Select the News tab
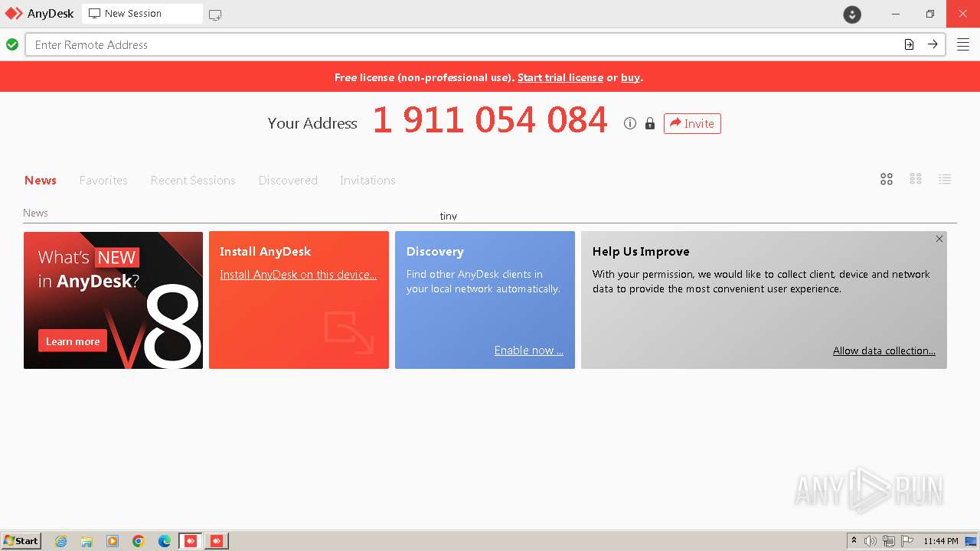Image resolution: width=980 pixels, height=551 pixels. (x=41, y=181)
